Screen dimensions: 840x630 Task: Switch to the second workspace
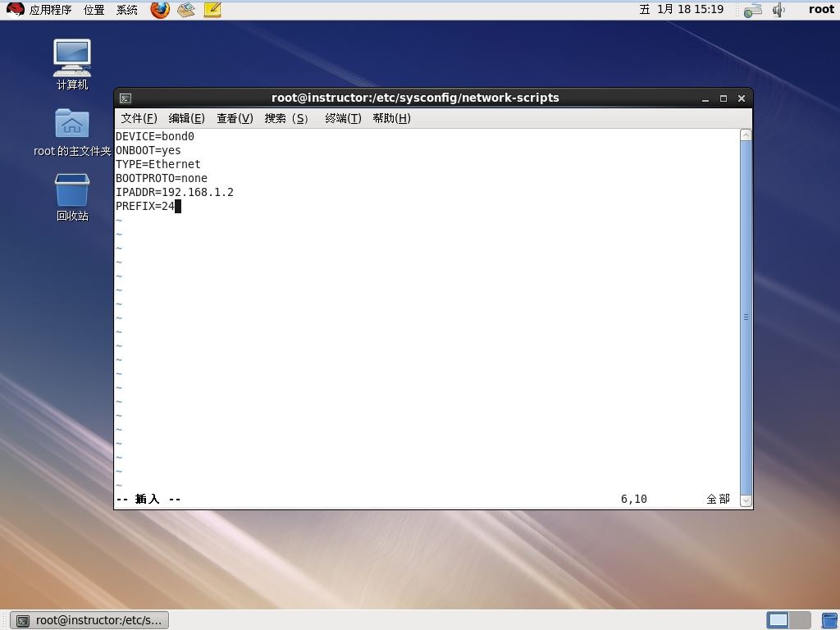point(800,620)
